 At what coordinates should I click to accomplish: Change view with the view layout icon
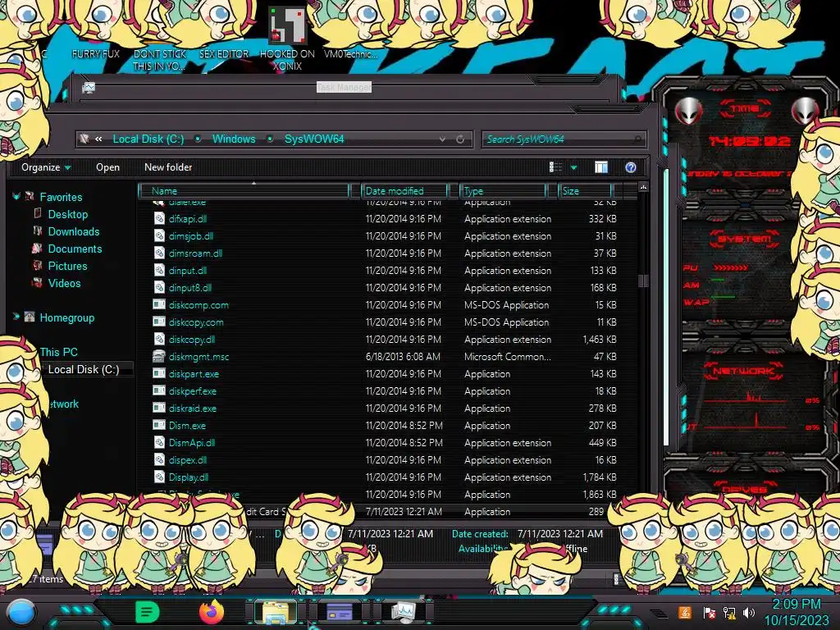(x=556, y=167)
